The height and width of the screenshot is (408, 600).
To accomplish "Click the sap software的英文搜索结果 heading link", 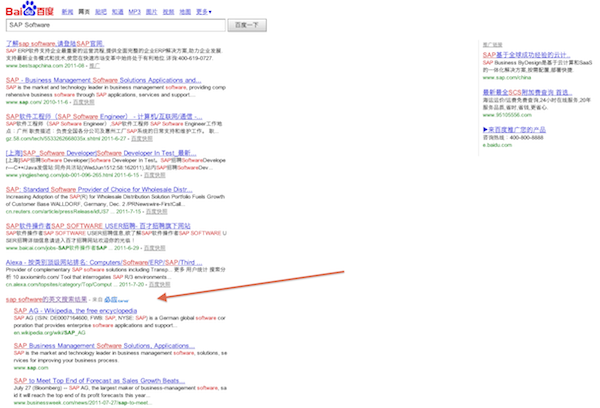I will [x=46, y=299].
